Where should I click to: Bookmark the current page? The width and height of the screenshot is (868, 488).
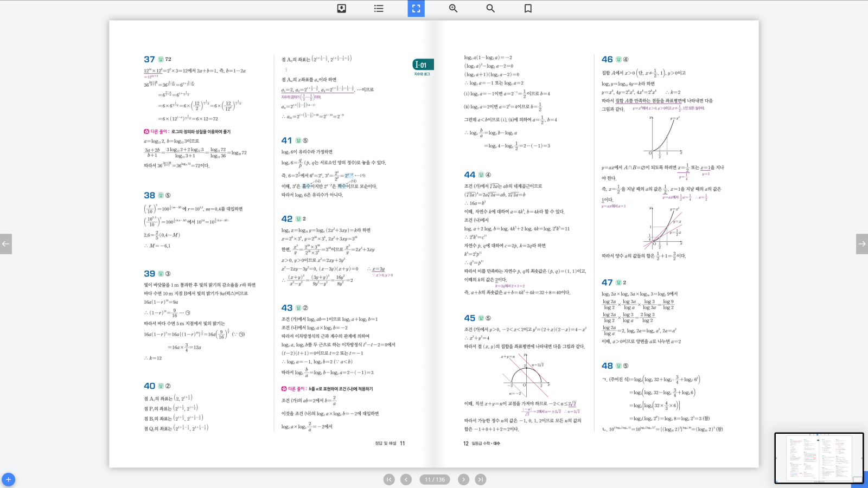[528, 8]
